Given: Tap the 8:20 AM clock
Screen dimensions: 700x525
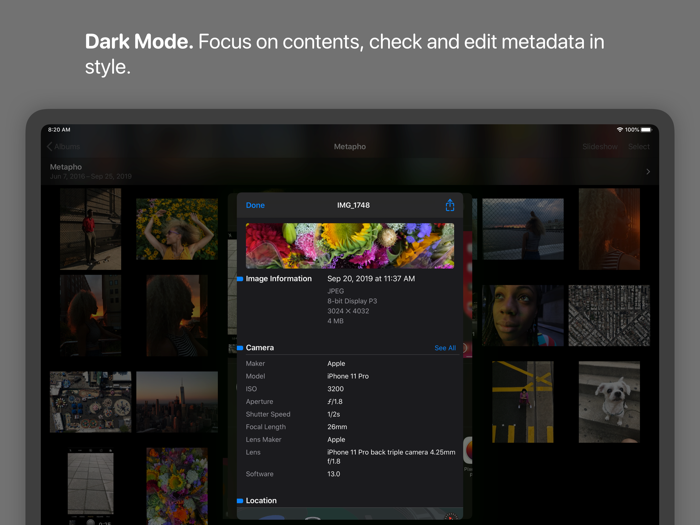Looking at the screenshot, I should pos(59,129).
